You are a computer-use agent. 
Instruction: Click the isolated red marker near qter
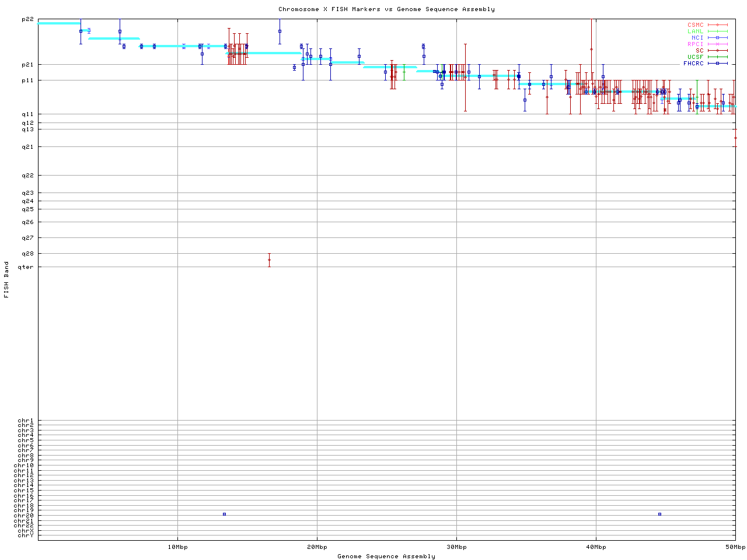coord(269,260)
